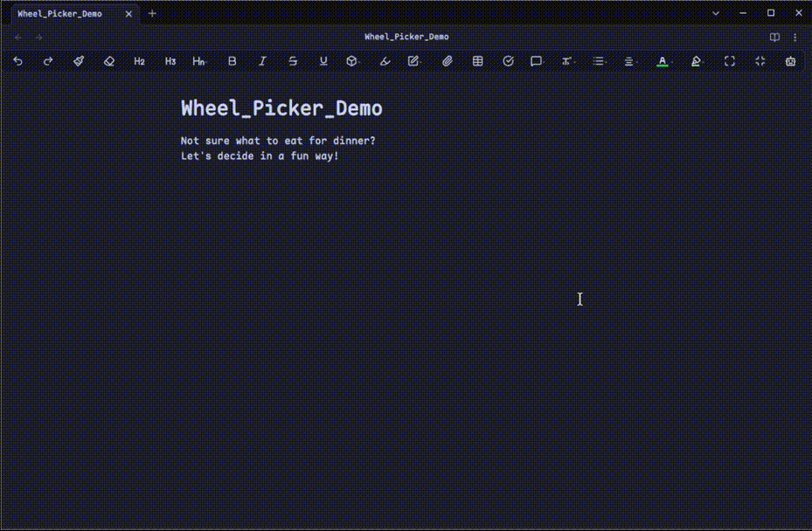The width and height of the screenshot is (812, 531).
Task: Click the paperclip attachment icon
Action: (448, 61)
